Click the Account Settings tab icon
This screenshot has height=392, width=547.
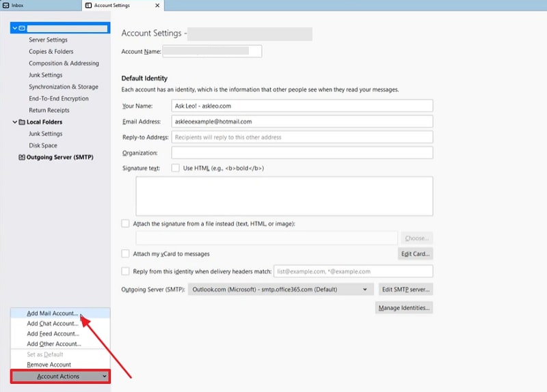[89, 5]
